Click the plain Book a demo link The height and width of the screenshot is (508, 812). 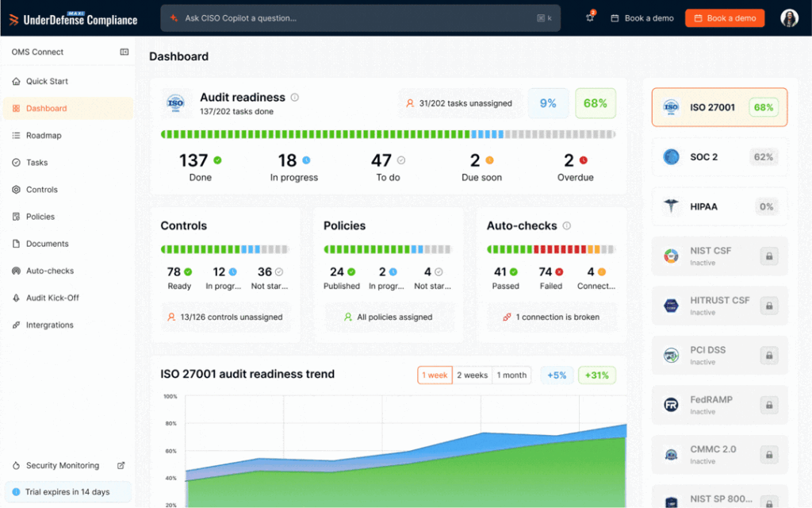pos(642,18)
